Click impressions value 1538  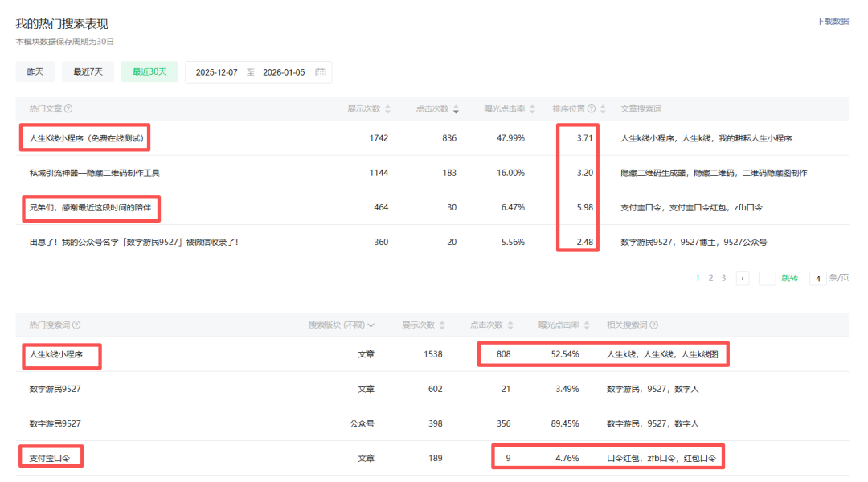[x=433, y=355]
